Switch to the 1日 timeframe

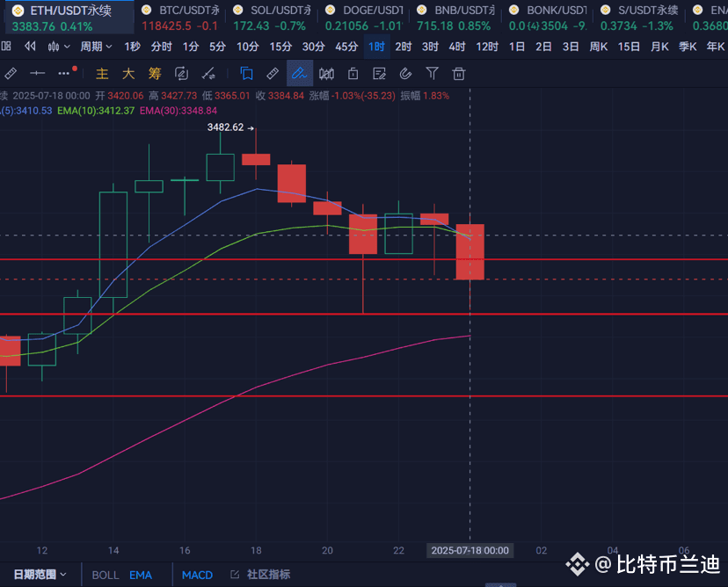517,47
